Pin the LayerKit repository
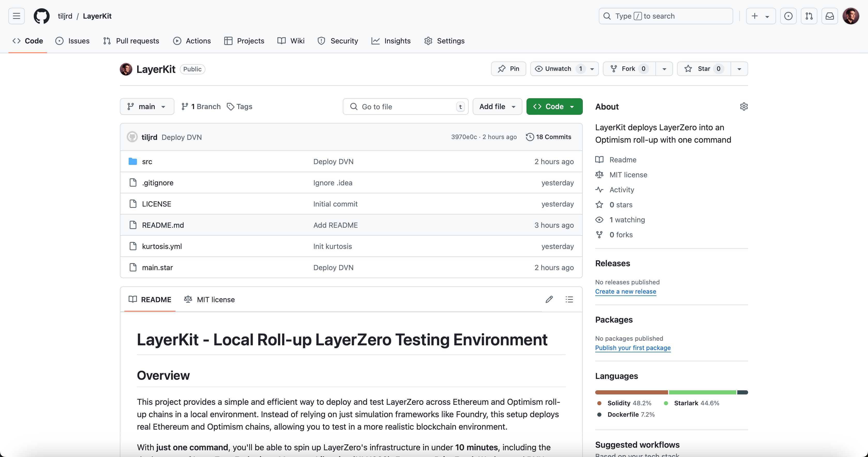The image size is (868, 457). click(x=508, y=69)
